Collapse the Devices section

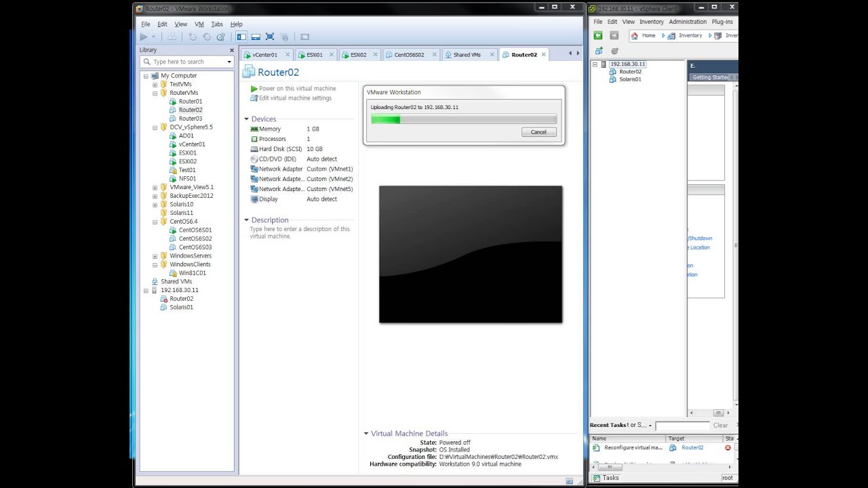click(247, 119)
